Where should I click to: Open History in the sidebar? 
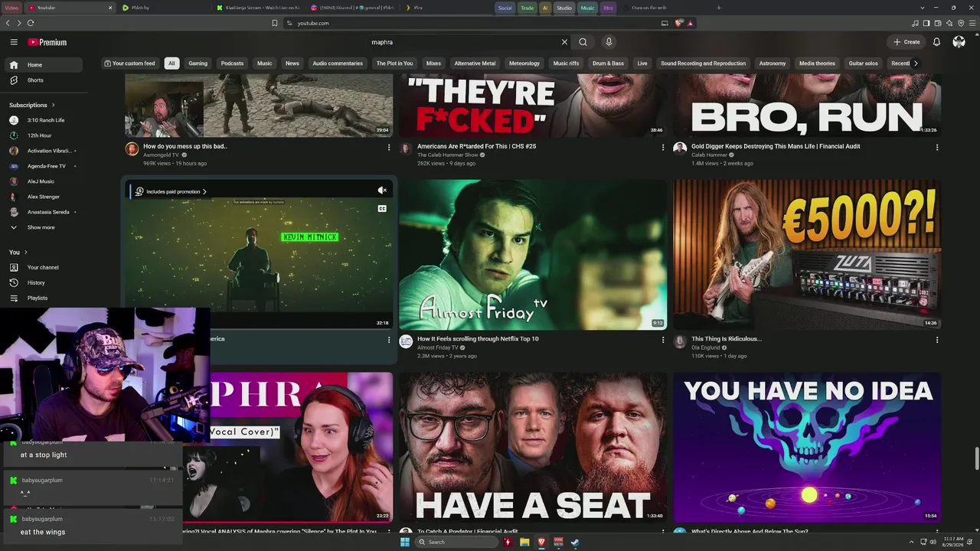42,282
